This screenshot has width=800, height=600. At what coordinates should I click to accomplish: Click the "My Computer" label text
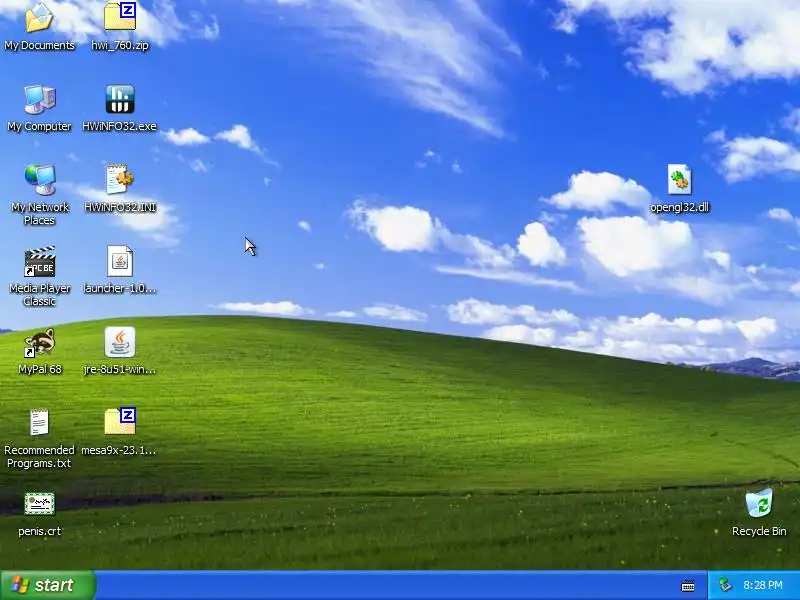tap(39, 126)
